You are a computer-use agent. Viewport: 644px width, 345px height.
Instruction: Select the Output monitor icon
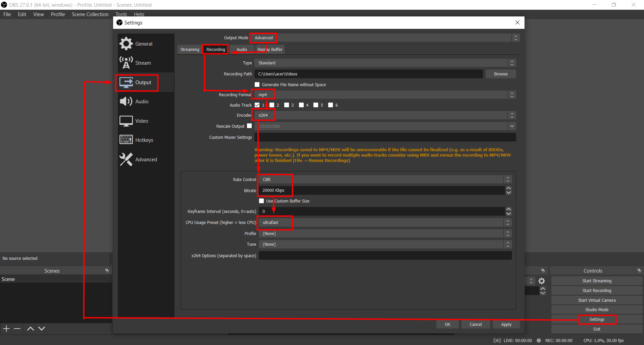coord(126,82)
